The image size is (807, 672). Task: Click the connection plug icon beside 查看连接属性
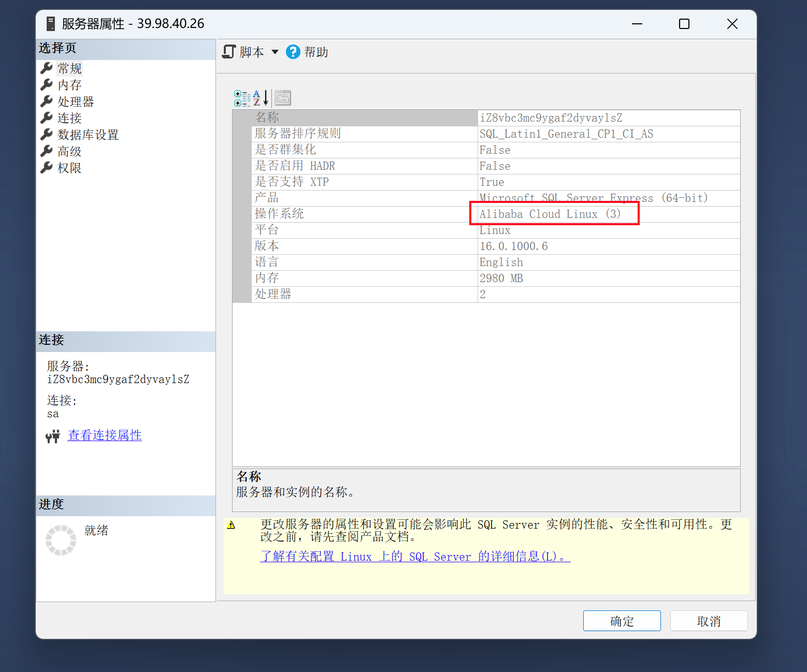tap(53, 436)
